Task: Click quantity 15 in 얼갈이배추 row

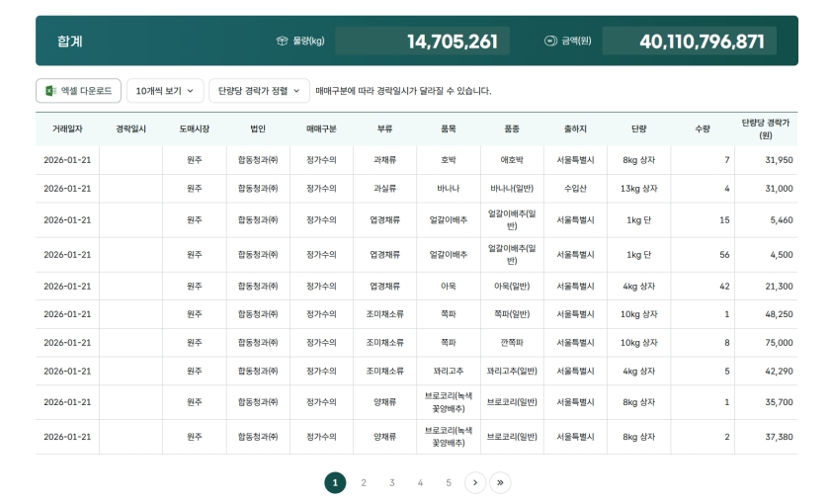Action: pos(724,220)
